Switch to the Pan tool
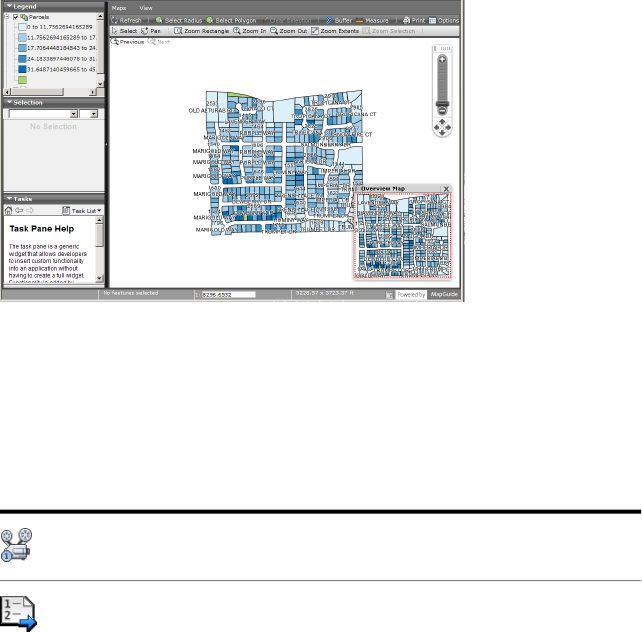 (x=150, y=31)
